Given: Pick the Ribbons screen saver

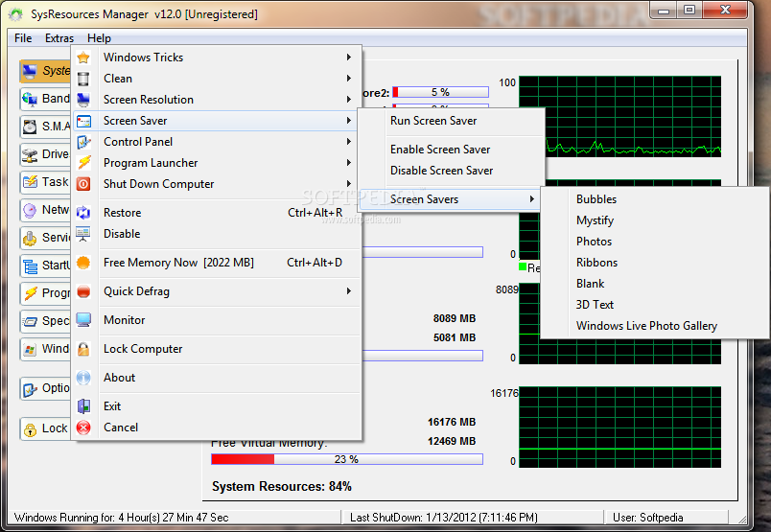Looking at the screenshot, I should click(654, 263).
